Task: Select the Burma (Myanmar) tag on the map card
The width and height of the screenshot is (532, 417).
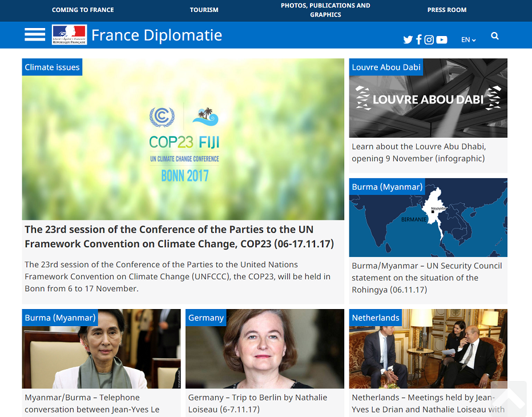Action: pyautogui.click(x=387, y=187)
